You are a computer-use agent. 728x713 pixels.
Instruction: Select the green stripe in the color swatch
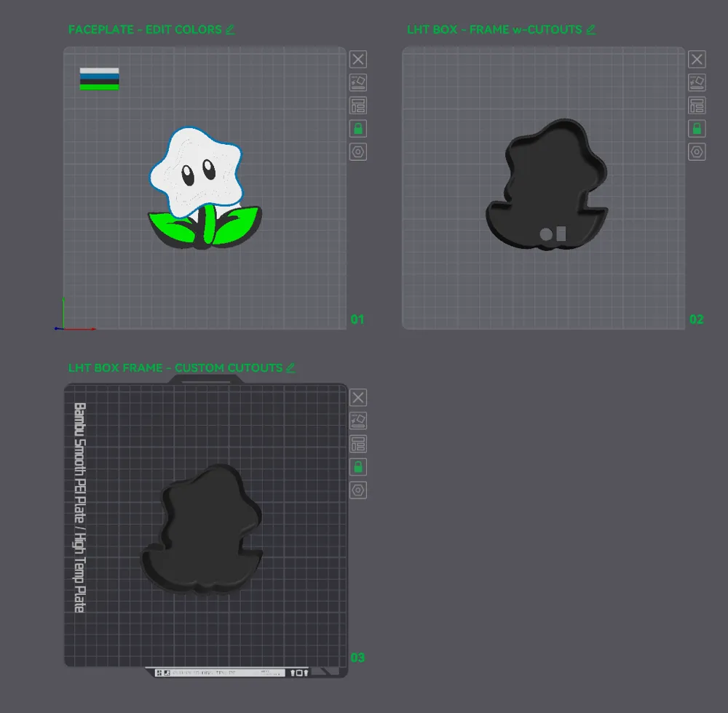pos(99,87)
